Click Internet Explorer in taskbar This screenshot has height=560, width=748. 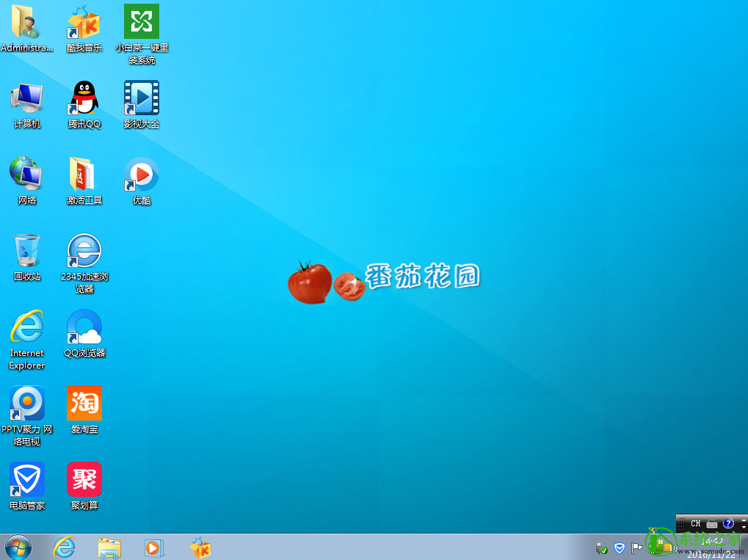point(64,547)
